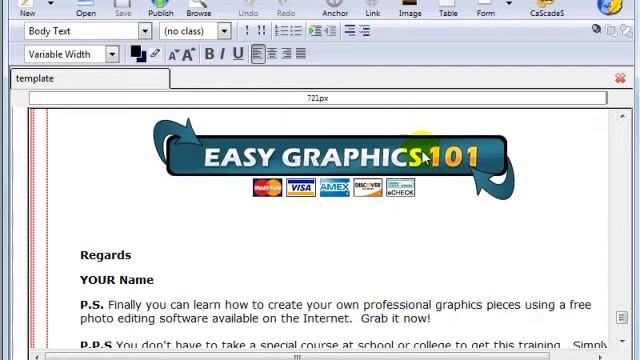This screenshot has height=360, width=640.
Task: Click the vertical scrollbar up arrow
Action: pyautogui.click(x=622, y=116)
